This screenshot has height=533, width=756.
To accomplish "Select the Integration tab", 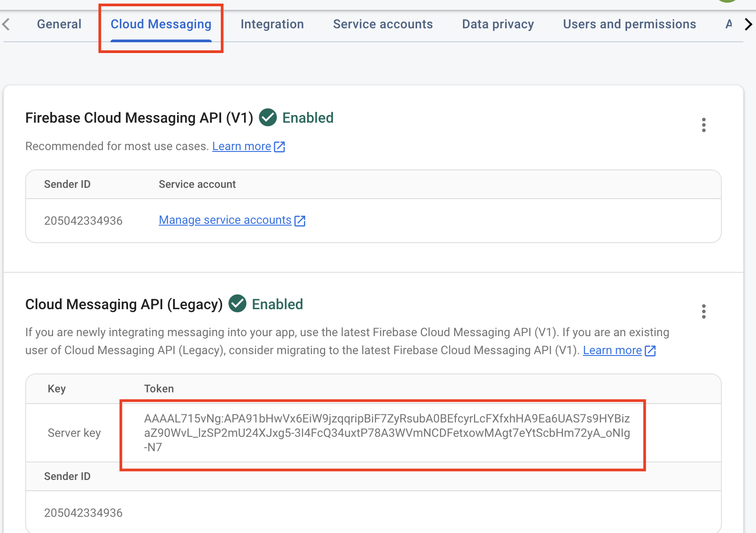I will coord(272,24).
